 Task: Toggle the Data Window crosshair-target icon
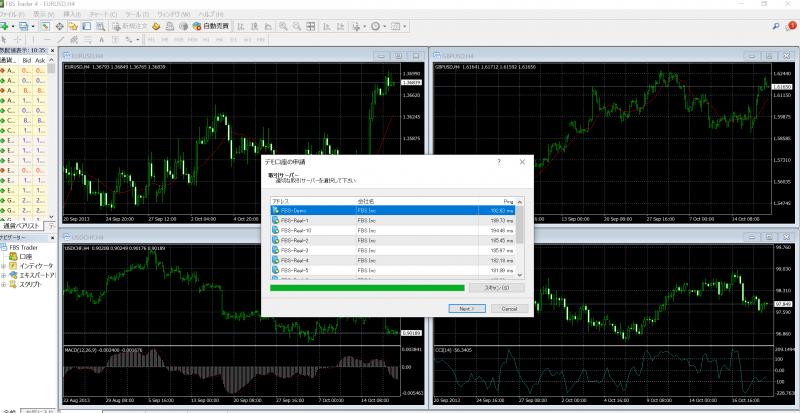(x=59, y=26)
